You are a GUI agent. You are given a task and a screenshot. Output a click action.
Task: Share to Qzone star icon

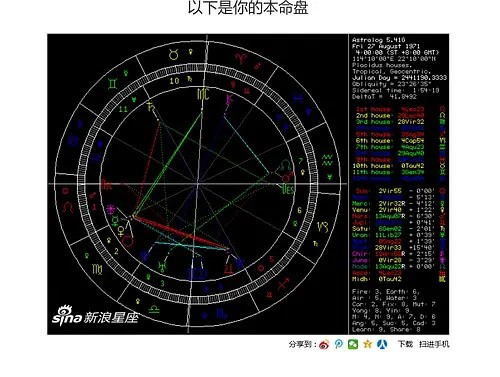coord(368,344)
